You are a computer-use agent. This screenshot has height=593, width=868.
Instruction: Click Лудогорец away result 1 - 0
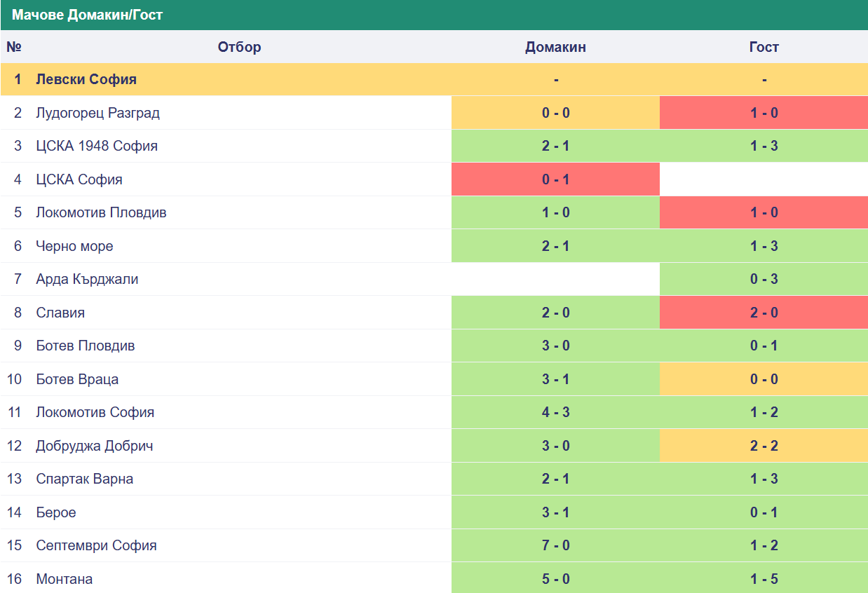click(x=764, y=113)
